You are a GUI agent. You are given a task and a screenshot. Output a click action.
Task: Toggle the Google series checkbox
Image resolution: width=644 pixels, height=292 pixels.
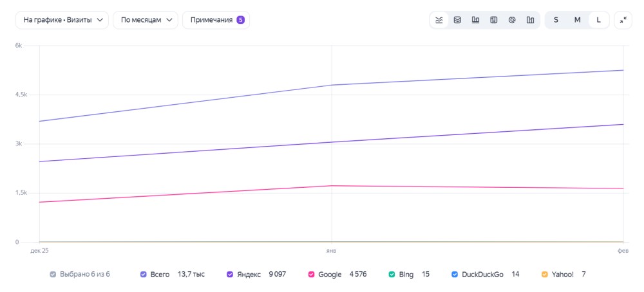tap(311, 275)
